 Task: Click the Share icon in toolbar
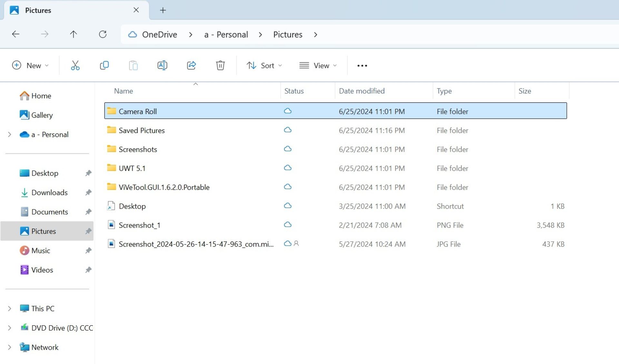(x=191, y=65)
